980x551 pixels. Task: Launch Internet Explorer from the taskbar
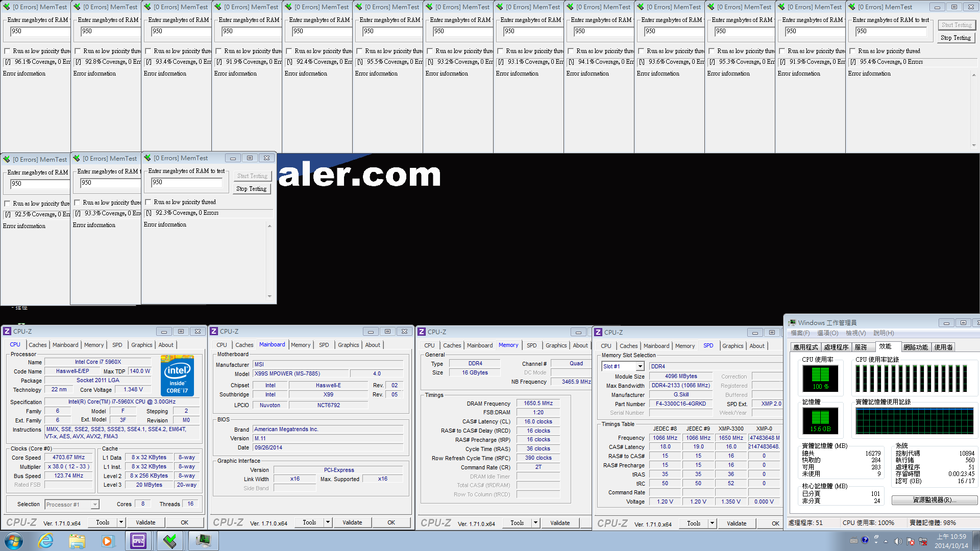46,541
